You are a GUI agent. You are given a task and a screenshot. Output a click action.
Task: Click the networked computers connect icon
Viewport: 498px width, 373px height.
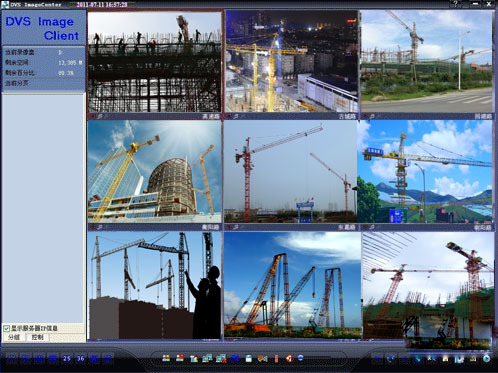coord(207,359)
